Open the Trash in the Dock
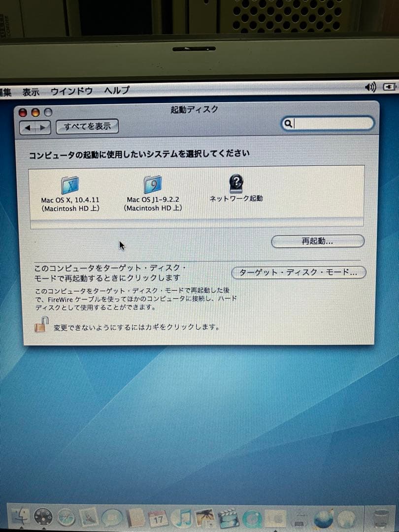The image size is (399, 532). 381,518
